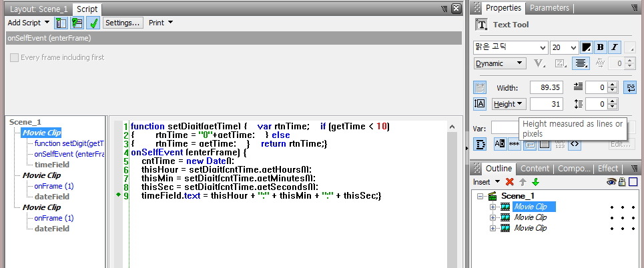The image size is (644, 268).
Task: Toggle the auto-width icon beside Width
Action: [480, 87]
